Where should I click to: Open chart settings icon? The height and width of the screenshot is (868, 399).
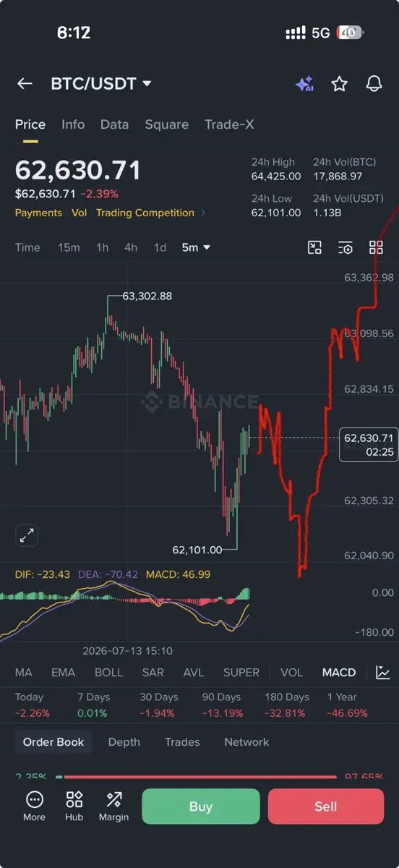coord(346,247)
